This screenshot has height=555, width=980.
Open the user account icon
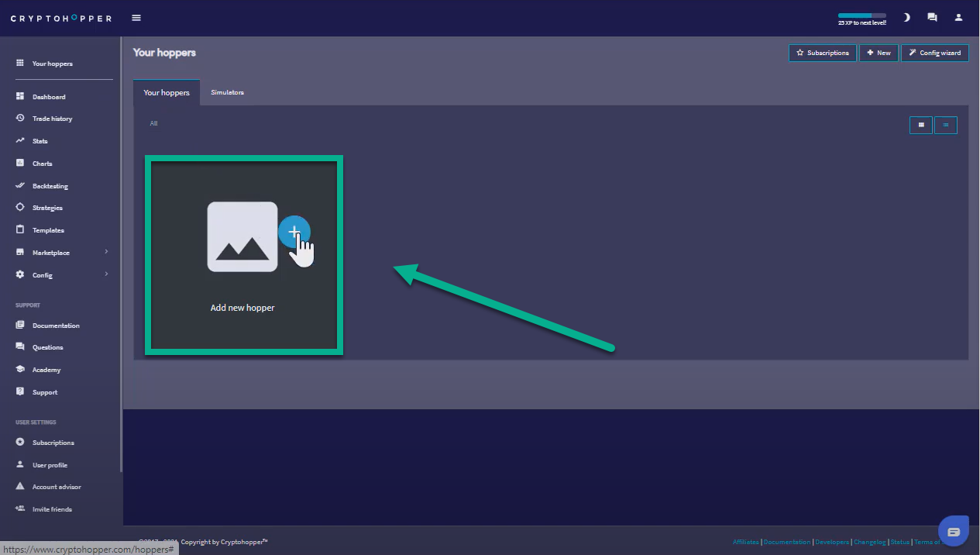(958, 18)
